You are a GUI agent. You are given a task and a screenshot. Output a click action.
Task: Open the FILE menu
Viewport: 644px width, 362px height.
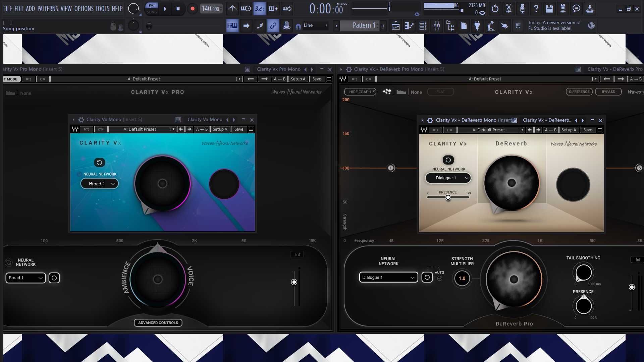coord(7,9)
